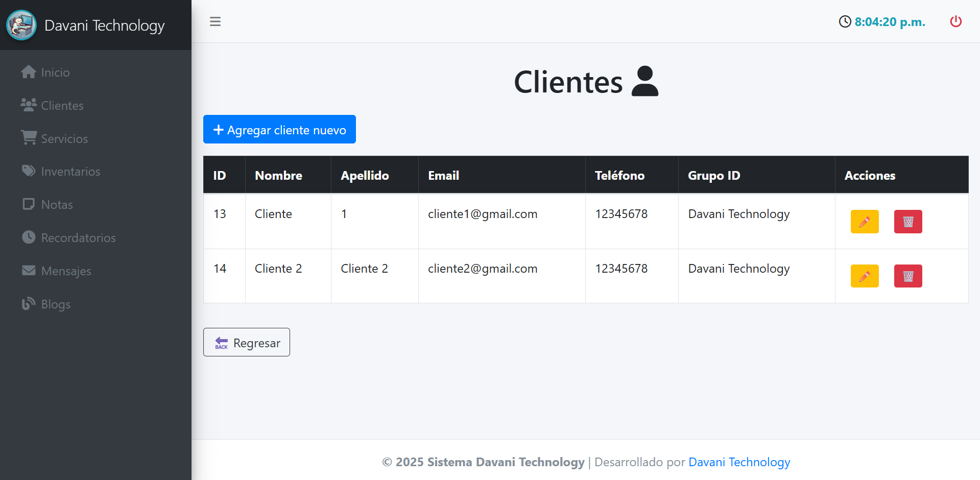The width and height of the screenshot is (980, 480).
Task: Delete Cliente 2 with trash icon
Action: (x=907, y=276)
